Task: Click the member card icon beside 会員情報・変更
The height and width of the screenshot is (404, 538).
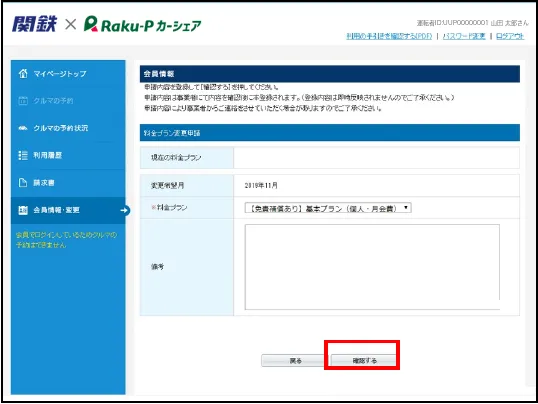Action: click(23, 210)
